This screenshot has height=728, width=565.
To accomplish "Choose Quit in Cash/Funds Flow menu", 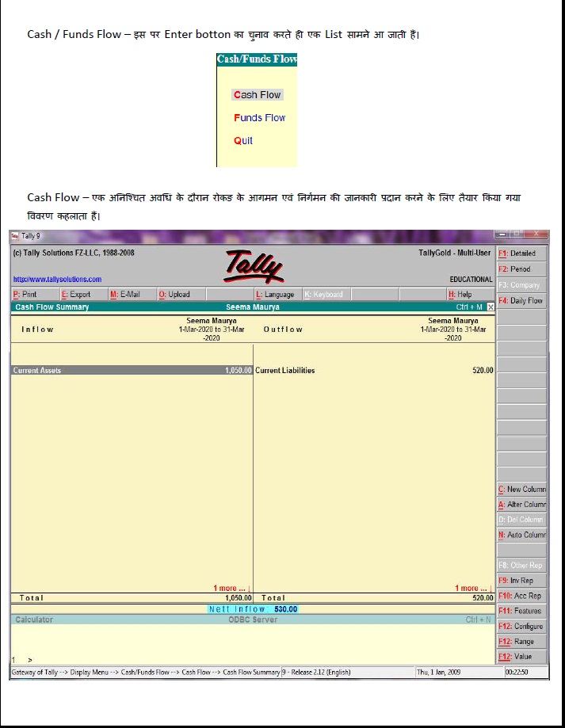I will pos(243,140).
